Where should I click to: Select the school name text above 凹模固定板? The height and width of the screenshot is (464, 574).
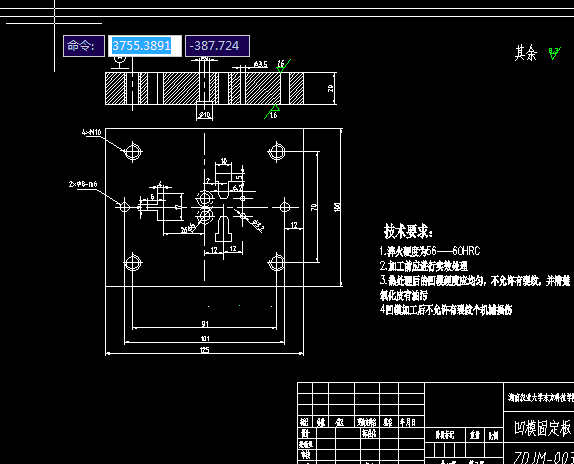pyautogui.click(x=541, y=397)
